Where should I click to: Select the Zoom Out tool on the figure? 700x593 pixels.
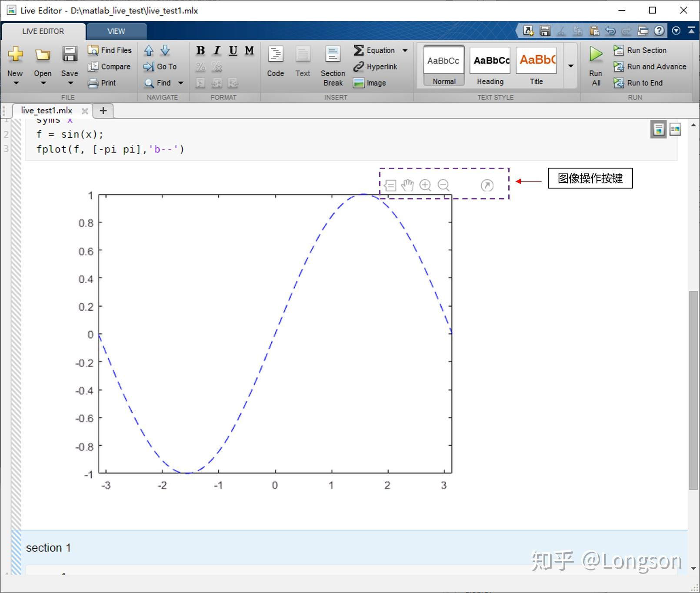(x=443, y=186)
